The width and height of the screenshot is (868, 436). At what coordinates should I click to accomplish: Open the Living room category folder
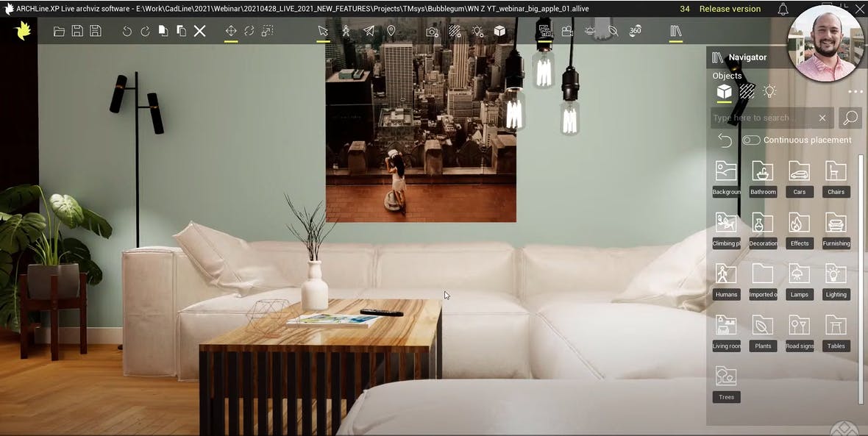(726, 332)
